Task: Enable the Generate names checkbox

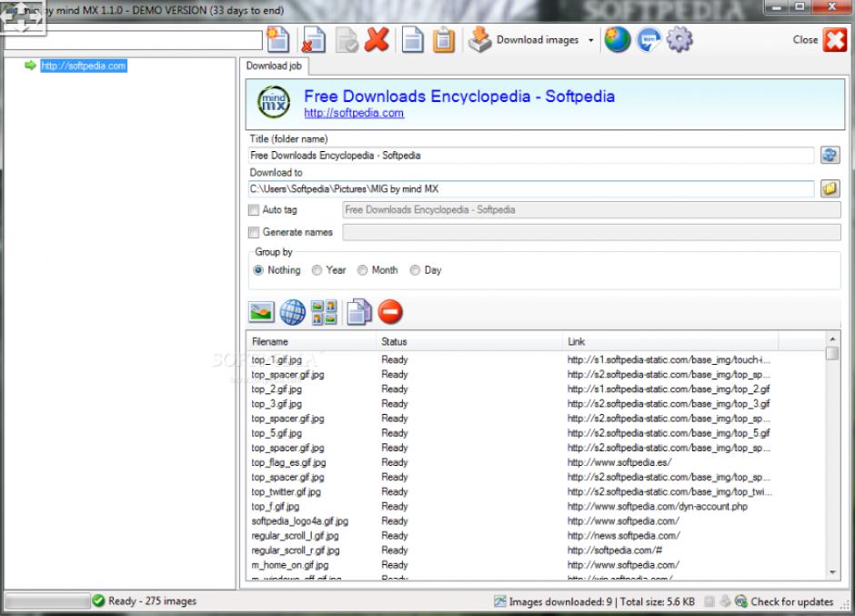Action: tap(254, 232)
